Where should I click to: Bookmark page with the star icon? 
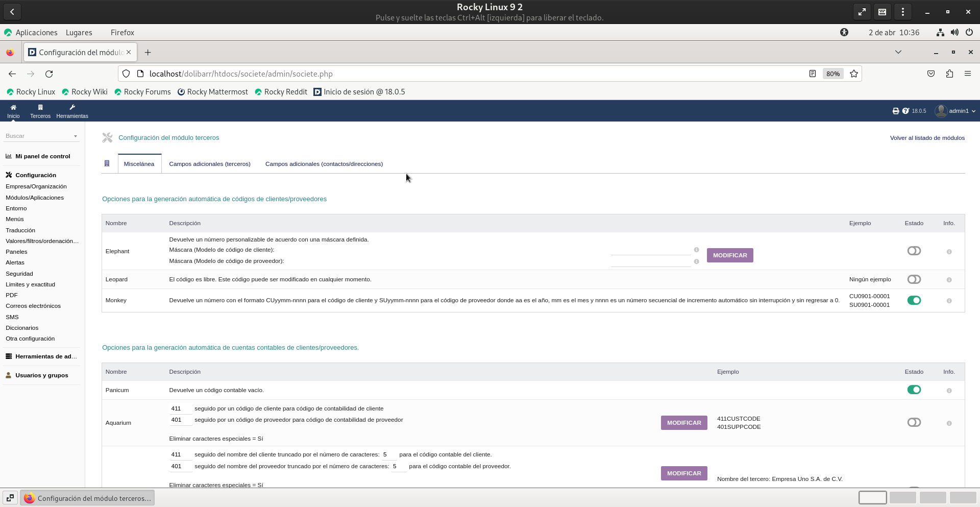[853, 74]
